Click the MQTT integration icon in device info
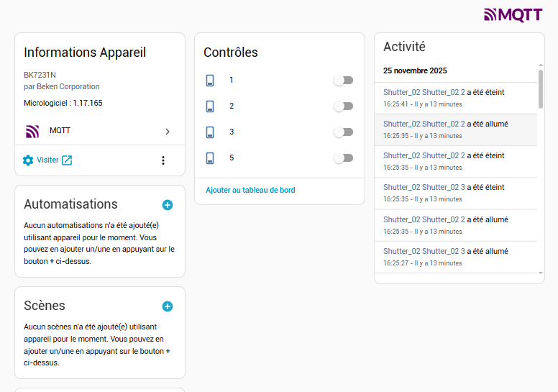The width and height of the screenshot is (558, 392). click(32, 131)
